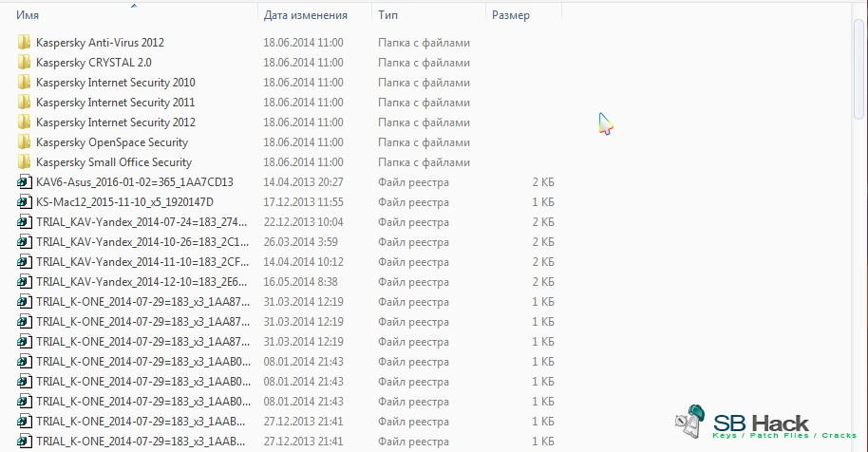Screen dimensions: 868x452
Task: Click the Kaspersky Anti-Virus 2012 folder icon
Action: coord(24,43)
